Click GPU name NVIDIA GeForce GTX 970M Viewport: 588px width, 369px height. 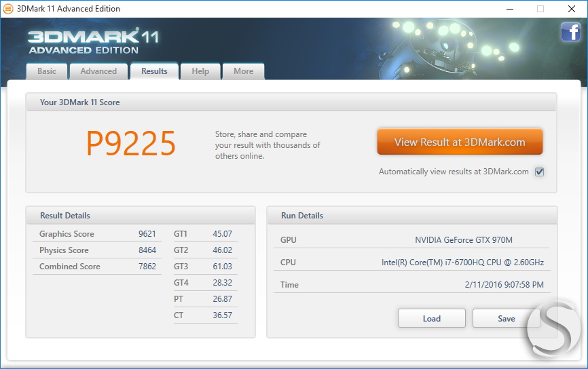[x=464, y=240]
